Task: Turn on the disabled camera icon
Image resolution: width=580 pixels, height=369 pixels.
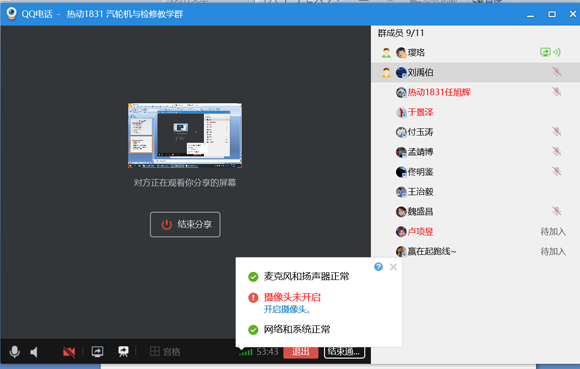Action: pyautogui.click(x=69, y=352)
